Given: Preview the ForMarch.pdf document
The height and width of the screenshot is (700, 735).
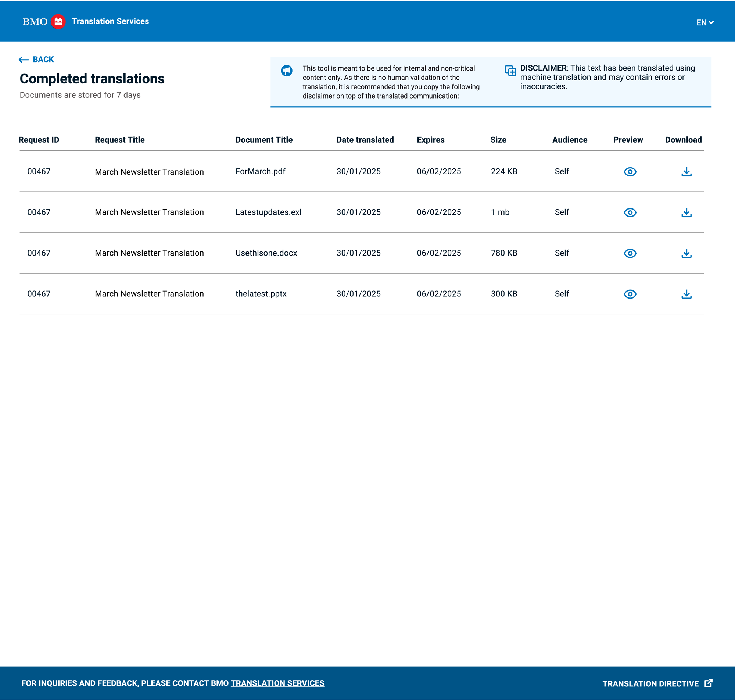Looking at the screenshot, I should point(630,172).
